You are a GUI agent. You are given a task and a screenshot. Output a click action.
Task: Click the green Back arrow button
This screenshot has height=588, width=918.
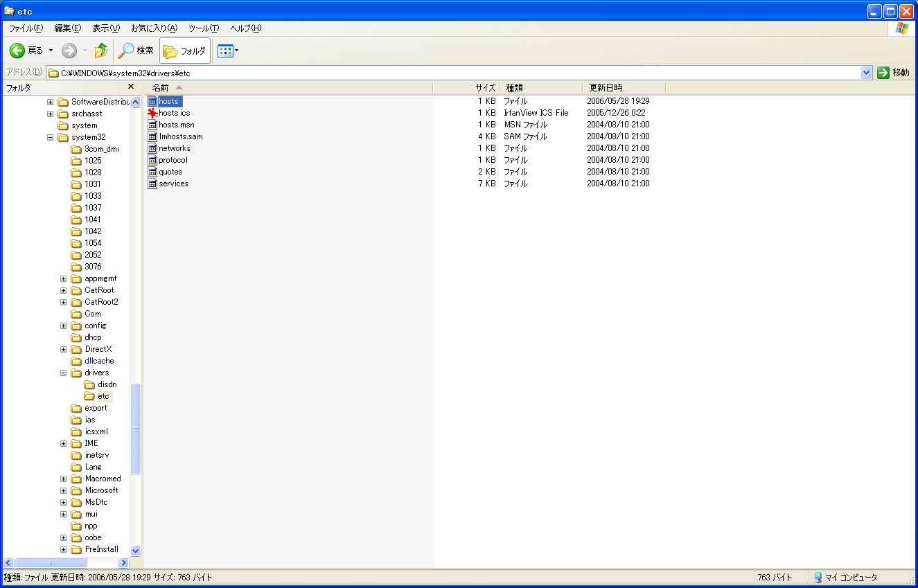pos(18,51)
